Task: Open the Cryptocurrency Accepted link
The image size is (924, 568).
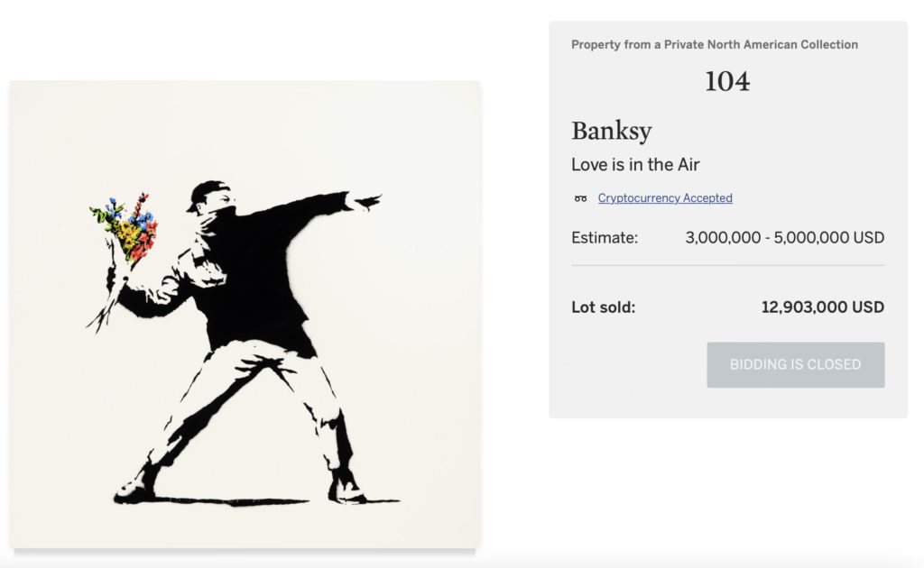Action: click(x=665, y=197)
